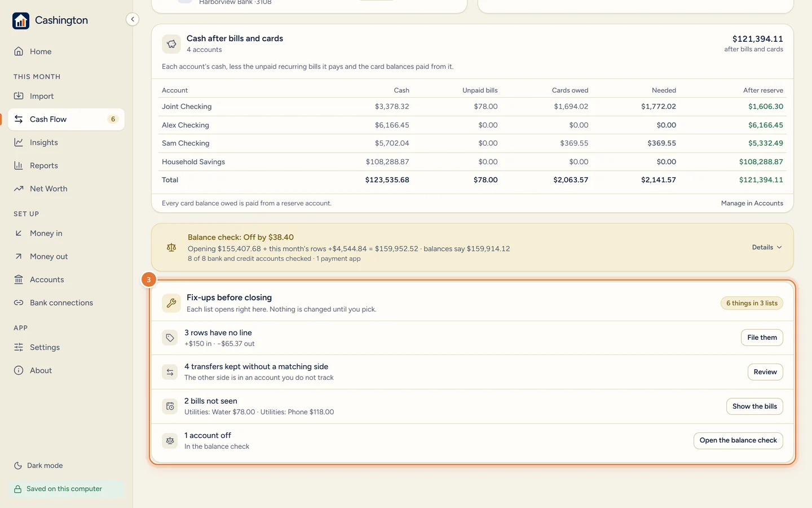Open Home from the sidebar
This screenshot has height=508, width=812.
pyautogui.click(x=66, y=51)
